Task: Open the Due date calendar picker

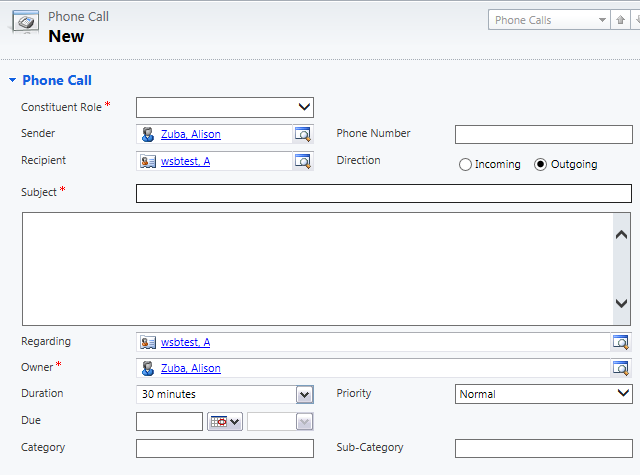Action: click(x=224, y=422)
